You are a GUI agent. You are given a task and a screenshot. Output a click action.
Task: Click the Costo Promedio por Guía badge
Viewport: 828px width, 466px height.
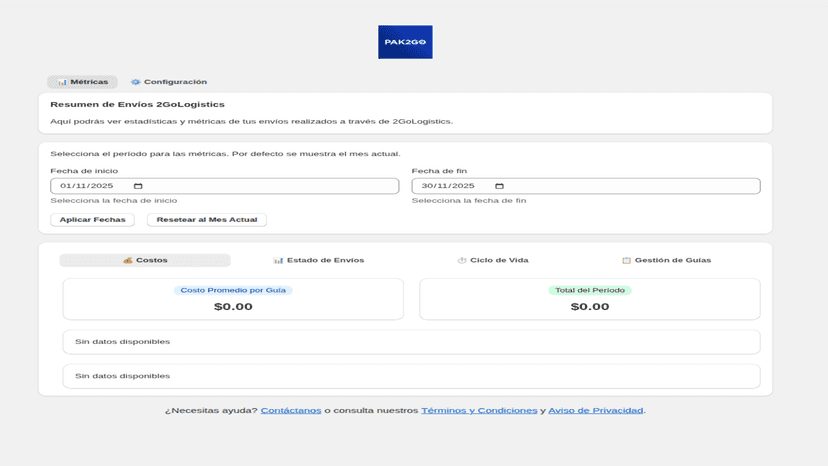(x=233, y=290)
